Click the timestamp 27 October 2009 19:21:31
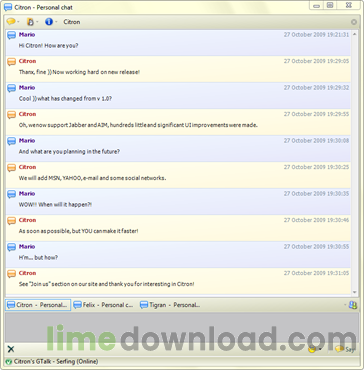The height and width of the screenshot is (370, 364). [x=316, y=35]
